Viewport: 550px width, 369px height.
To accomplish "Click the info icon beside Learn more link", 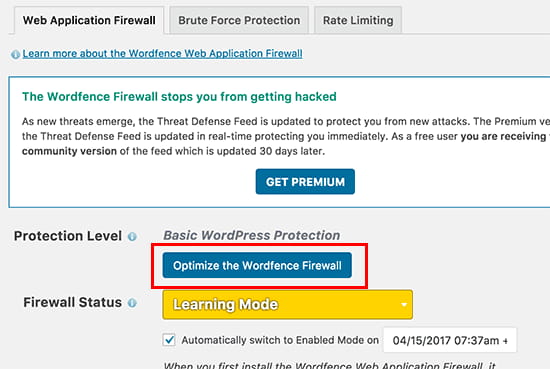I will (x=15, y=54).
